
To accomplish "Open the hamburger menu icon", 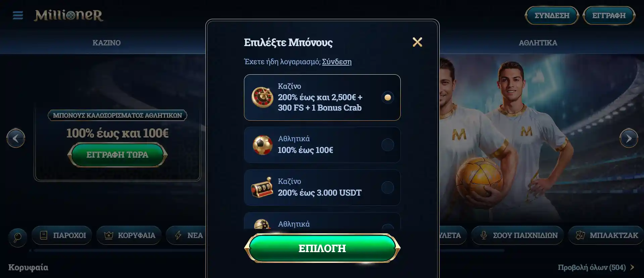I will click(18, 15).
